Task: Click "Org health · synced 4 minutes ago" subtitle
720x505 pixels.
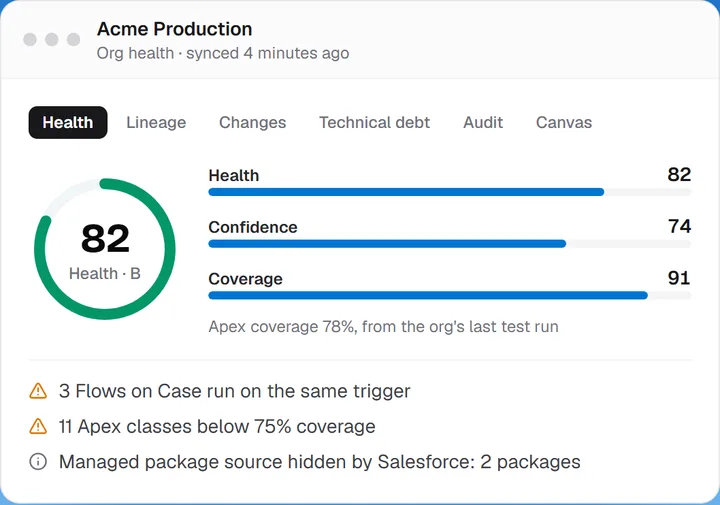Action: click(223, 53)
